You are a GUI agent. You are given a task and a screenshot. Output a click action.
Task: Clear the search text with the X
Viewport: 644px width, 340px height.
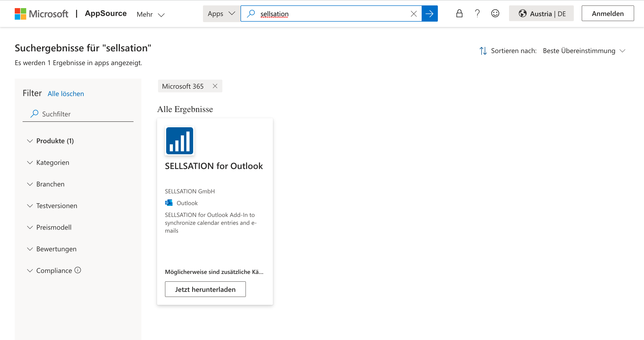tap(414, 14)
